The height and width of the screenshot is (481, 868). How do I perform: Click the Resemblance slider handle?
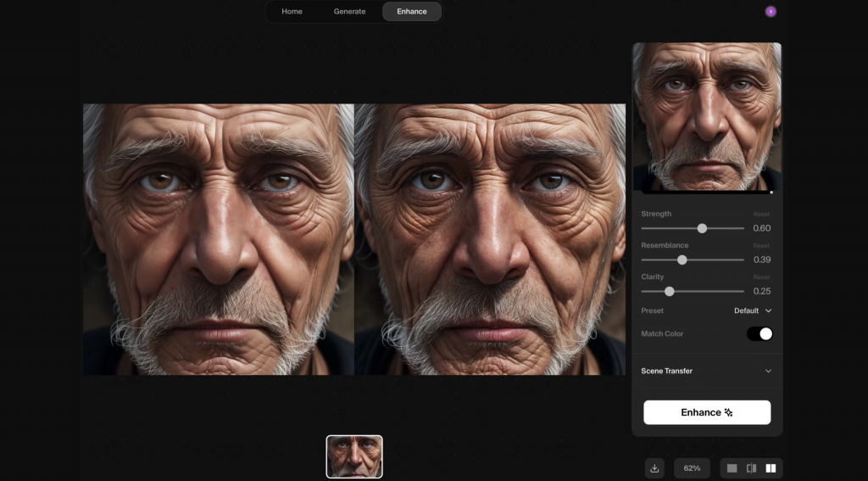tap(682, 260)
